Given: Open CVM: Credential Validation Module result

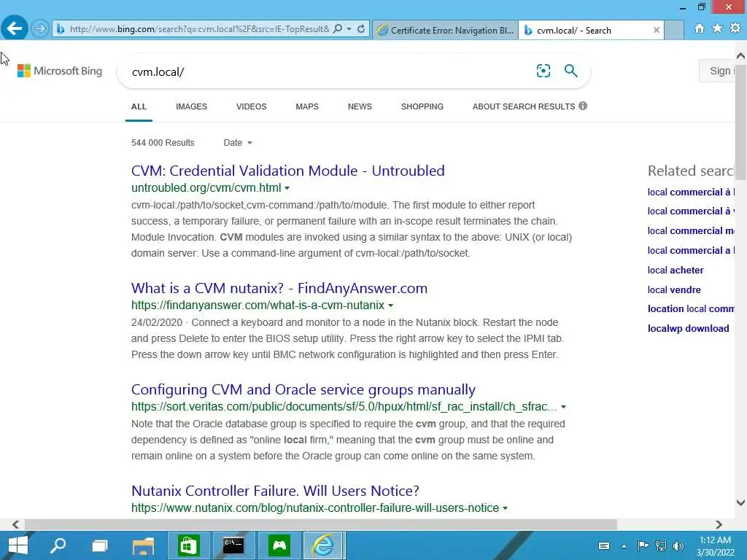Looking at the screenshot, I should 287,171.
